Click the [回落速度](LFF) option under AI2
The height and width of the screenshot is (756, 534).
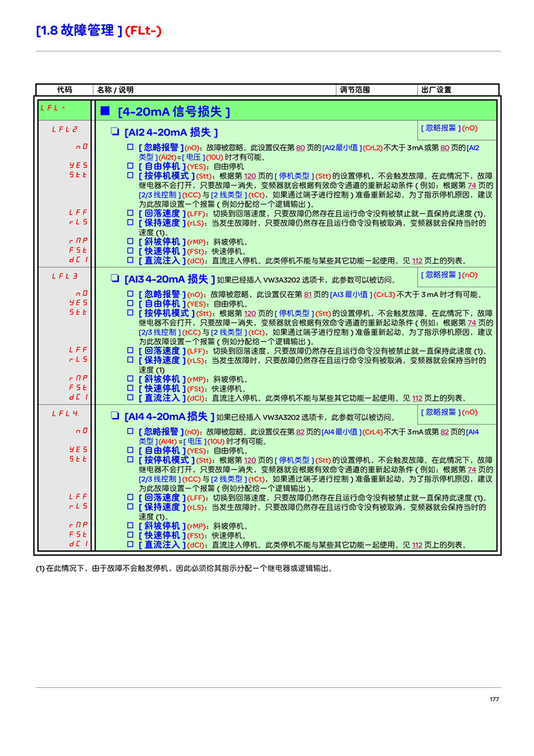click(172, 214)
